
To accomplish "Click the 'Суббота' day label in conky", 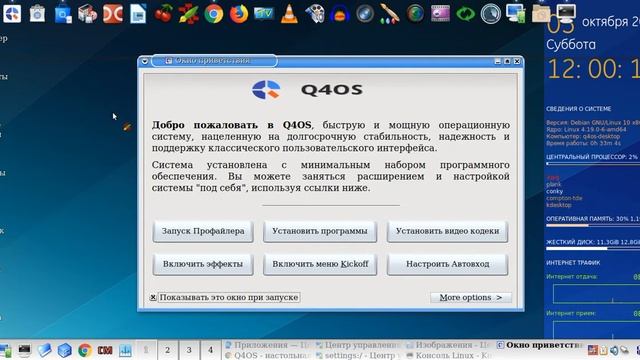I will click(x=571, y=44).
